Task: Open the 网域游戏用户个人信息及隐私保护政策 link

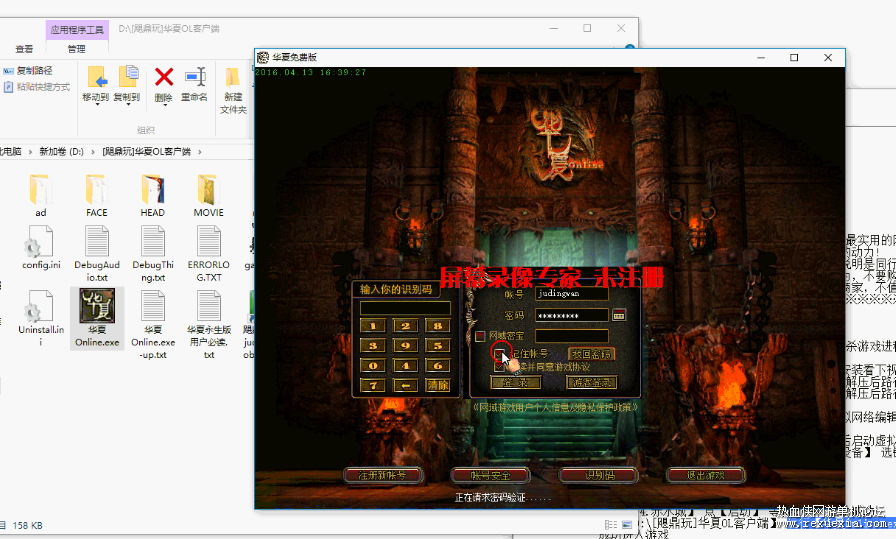Action: [x=554, y=407]
